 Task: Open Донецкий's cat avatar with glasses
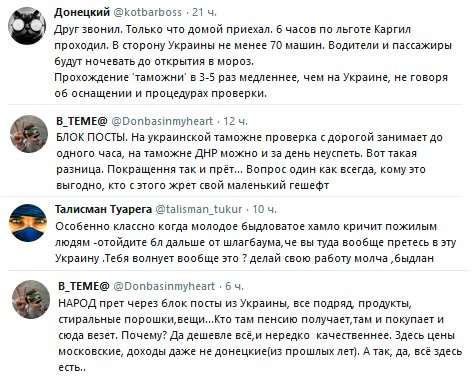click(x=27, y=26)
